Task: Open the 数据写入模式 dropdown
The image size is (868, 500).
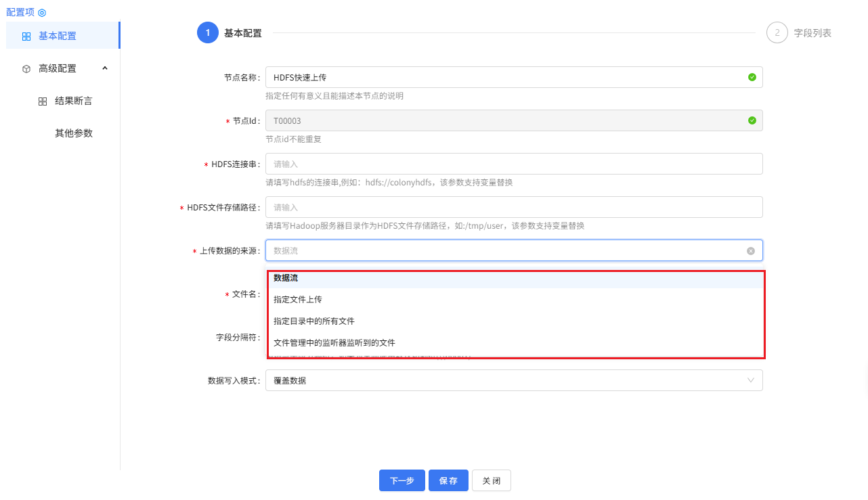Action: 513,380
